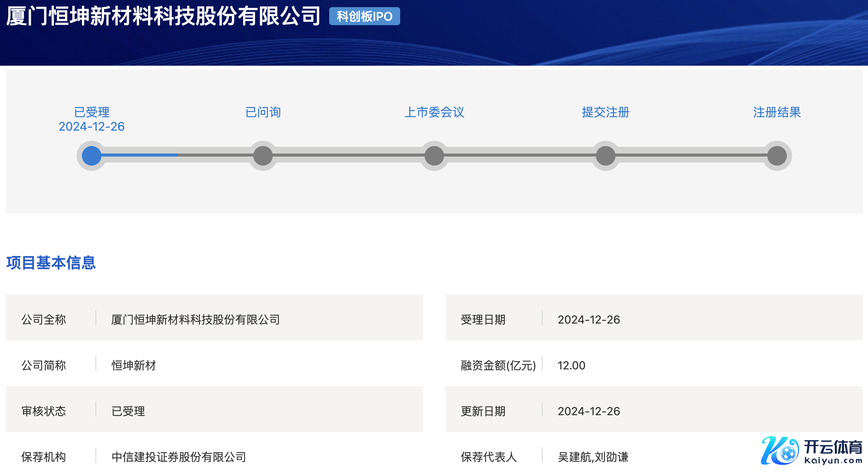Click the representative names 吴建航,刘劭谦

(x=593, y=457)
